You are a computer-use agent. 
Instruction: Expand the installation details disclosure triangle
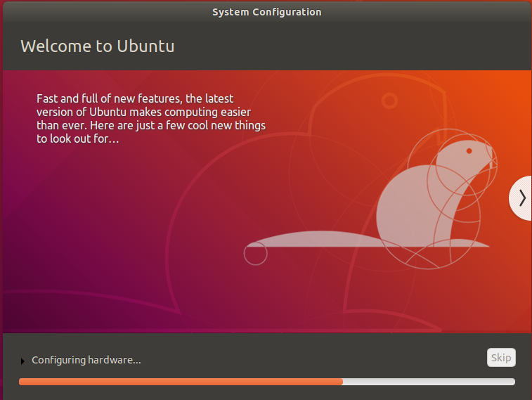point(22,361)
